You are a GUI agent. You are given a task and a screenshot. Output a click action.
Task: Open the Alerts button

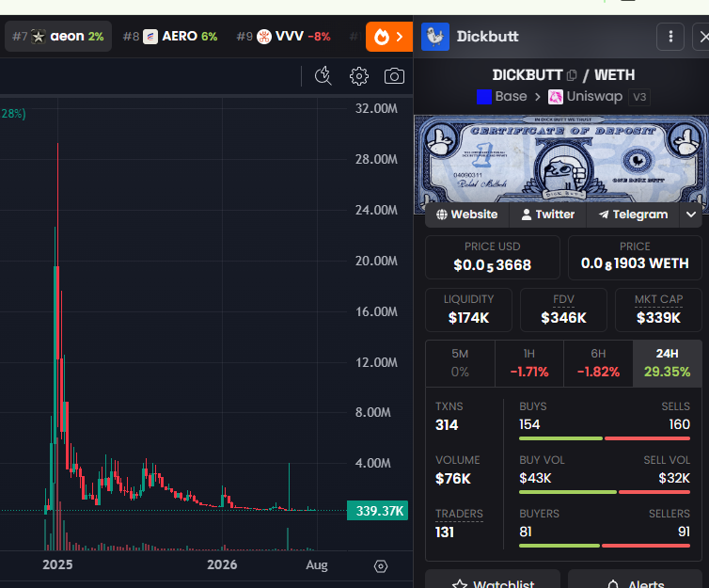point(635,579)
